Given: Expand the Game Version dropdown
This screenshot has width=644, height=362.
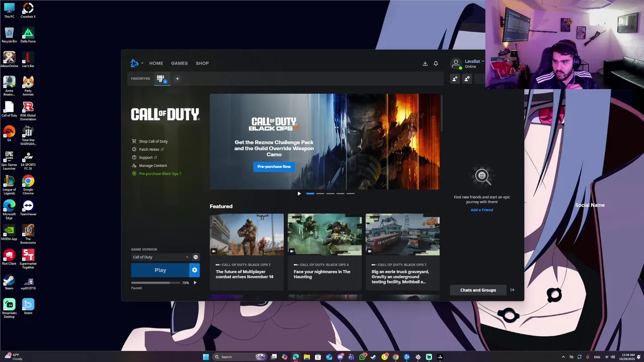Looking at the screenshot, I should tap(160, 257).
